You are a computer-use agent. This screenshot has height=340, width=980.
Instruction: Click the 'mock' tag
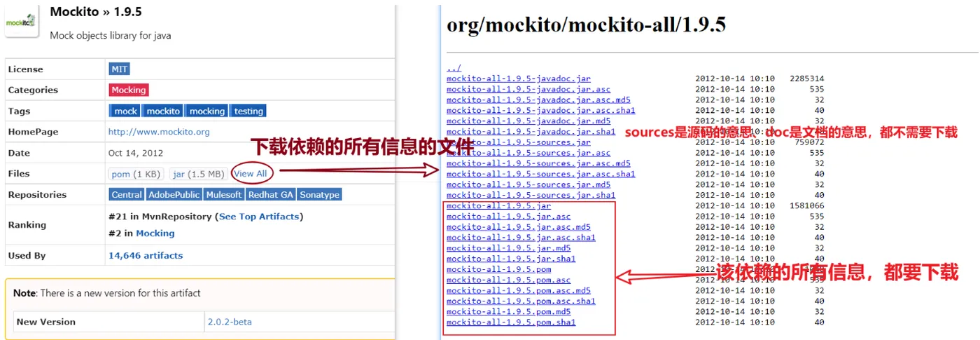[x=125, y=111]
